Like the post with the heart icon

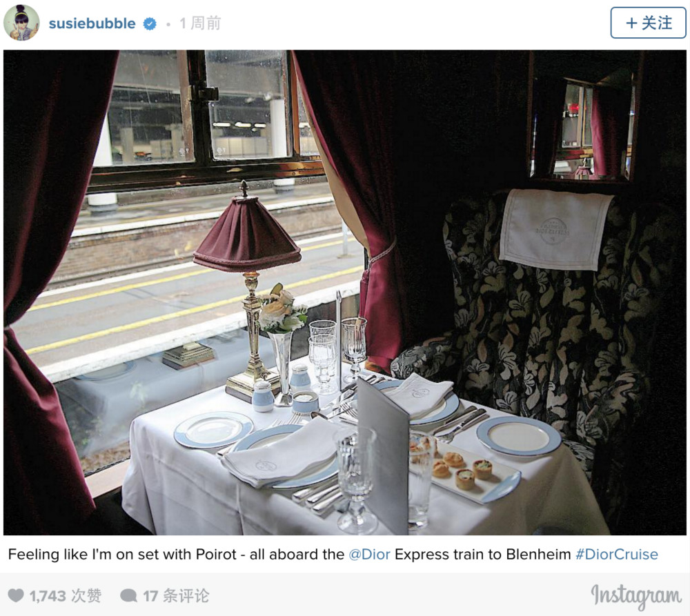tap(16, 595)
